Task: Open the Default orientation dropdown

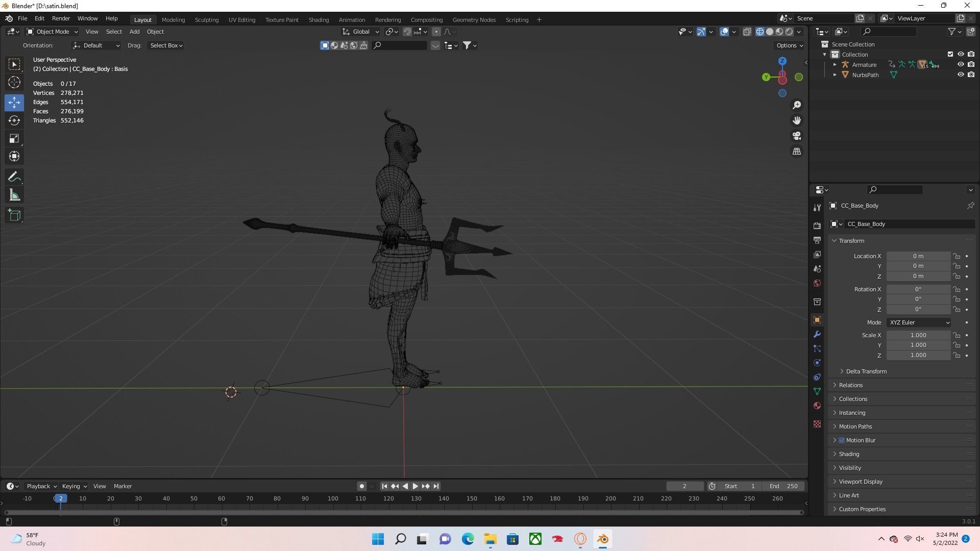Action: click(96, 45)
